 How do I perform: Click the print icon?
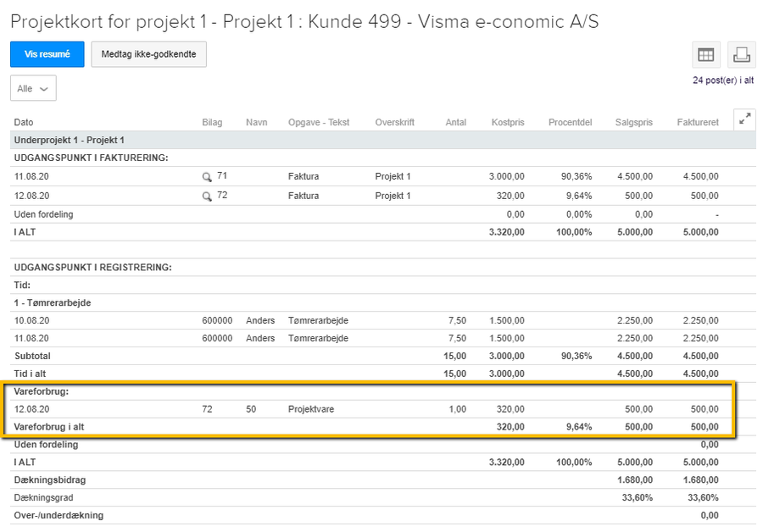[742, 54]
